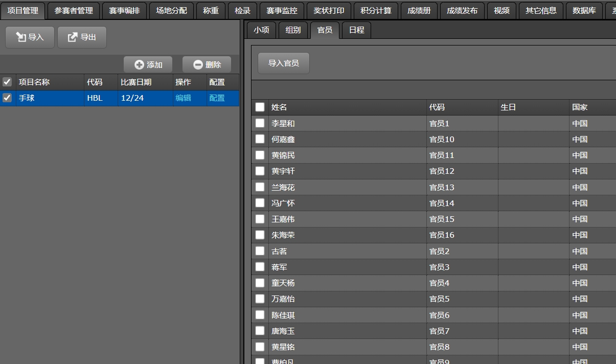
Task: Open the 奖状打印 tab
Action: click(329, 11)
